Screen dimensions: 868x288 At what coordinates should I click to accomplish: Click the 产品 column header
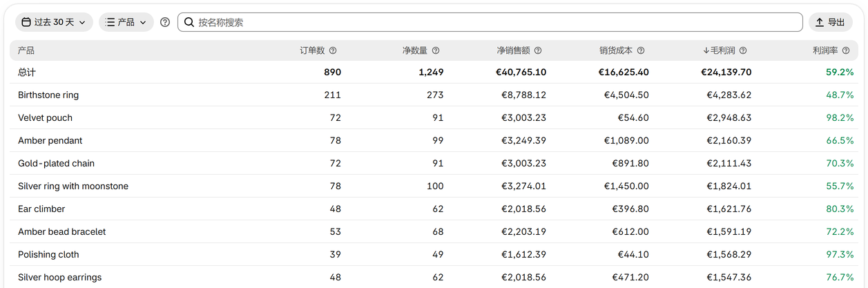pyautogui.click(x=26, y=50)
